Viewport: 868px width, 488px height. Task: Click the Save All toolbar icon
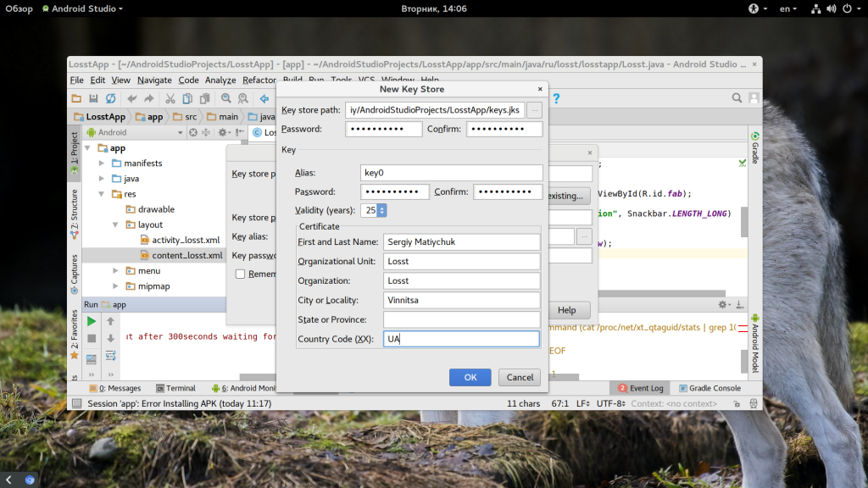point(93,99)
